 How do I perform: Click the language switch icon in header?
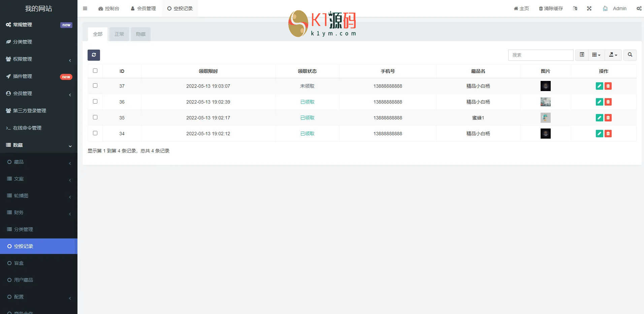pyautogui.click(x=575, y=8)
